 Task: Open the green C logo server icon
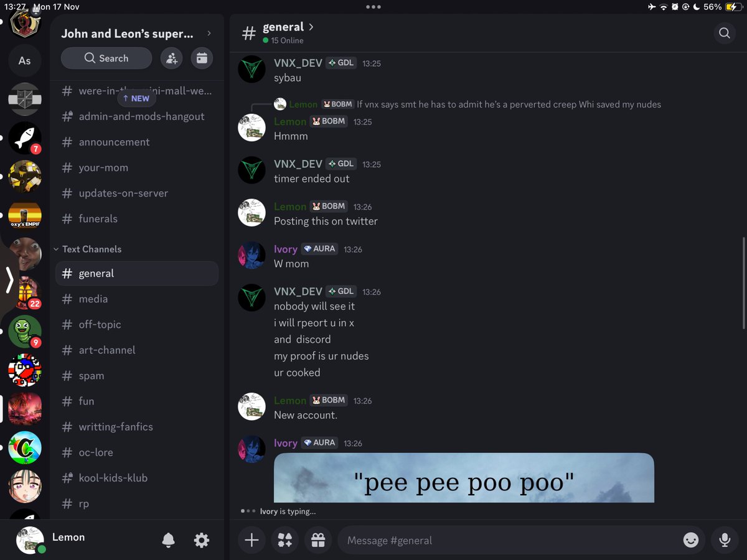[x=25, y=447]
